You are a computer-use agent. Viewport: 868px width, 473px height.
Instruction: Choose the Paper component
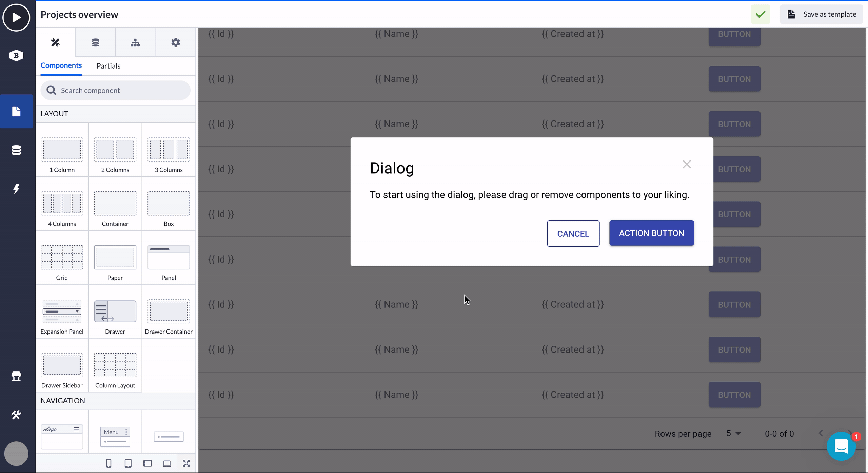[x=115, y=258]
